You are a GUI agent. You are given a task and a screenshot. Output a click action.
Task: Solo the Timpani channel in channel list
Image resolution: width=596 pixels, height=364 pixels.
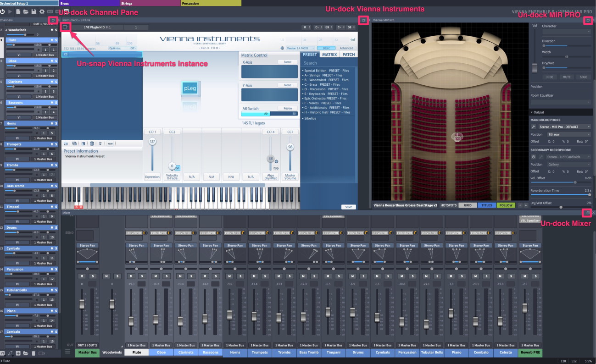coord(56,207)
